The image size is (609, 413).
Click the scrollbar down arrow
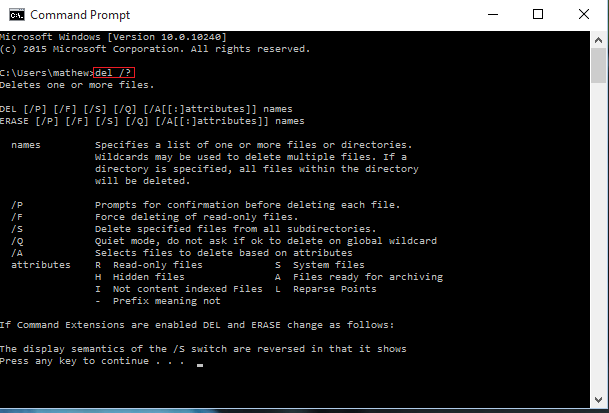(x=600, y=405)
